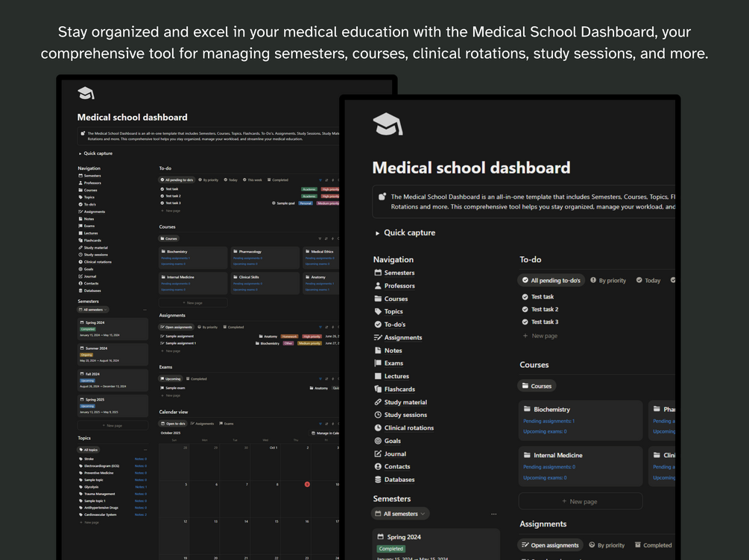Switch to By priority tab in front To-do
This screenshot has width=749, height=560.
(608, 280)
